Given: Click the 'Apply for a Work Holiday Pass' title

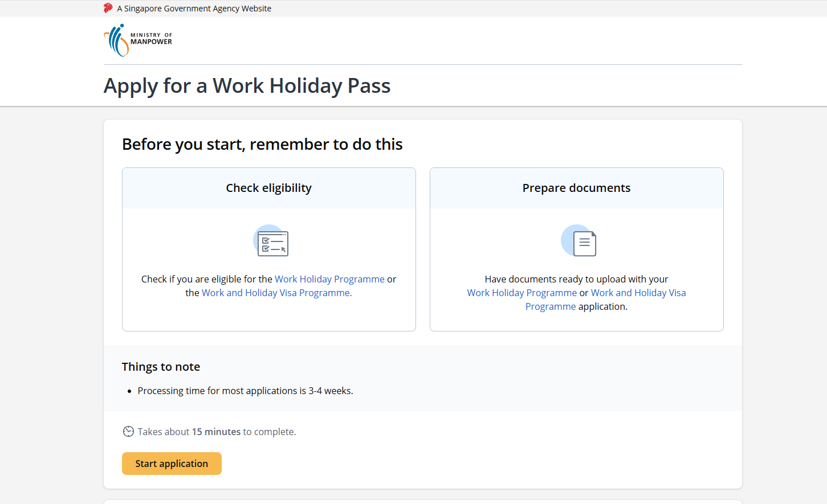Looking at the screenshot, I should [x=247, y=86].
